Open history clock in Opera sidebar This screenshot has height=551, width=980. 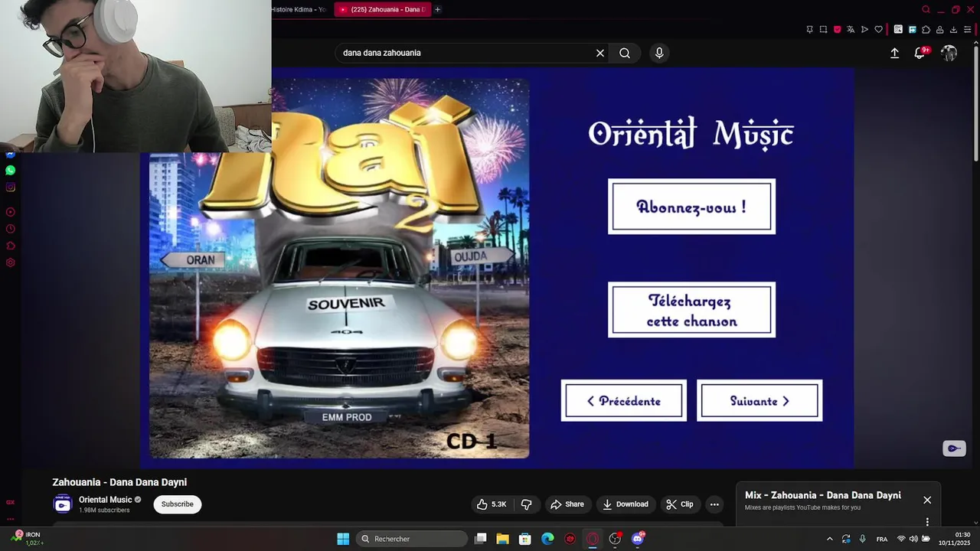[10, 229]
